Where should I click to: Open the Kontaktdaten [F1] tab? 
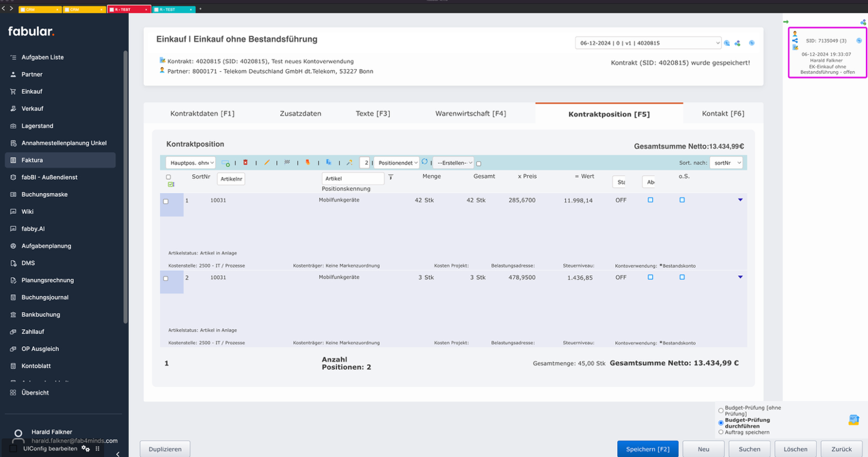202,114
